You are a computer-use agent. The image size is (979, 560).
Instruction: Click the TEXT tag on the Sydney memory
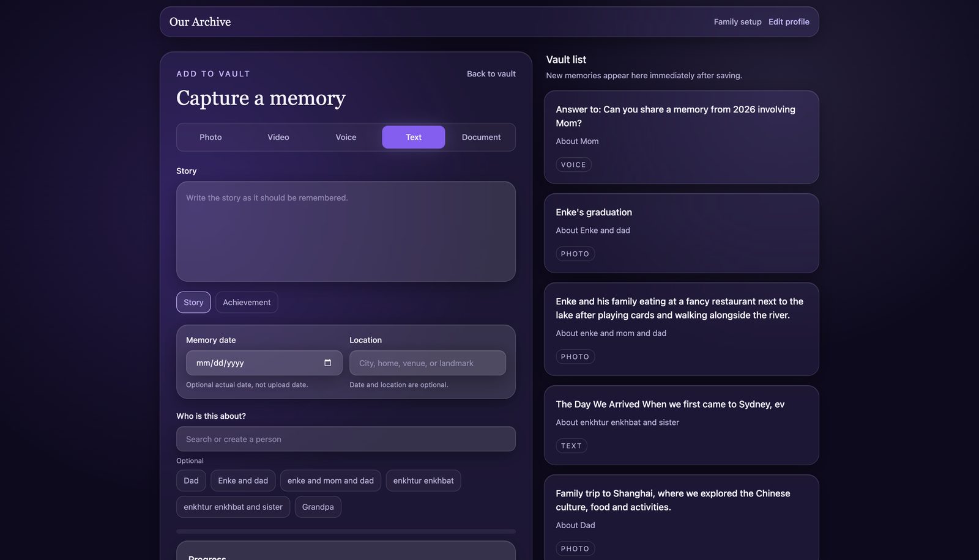pos(571,446)
